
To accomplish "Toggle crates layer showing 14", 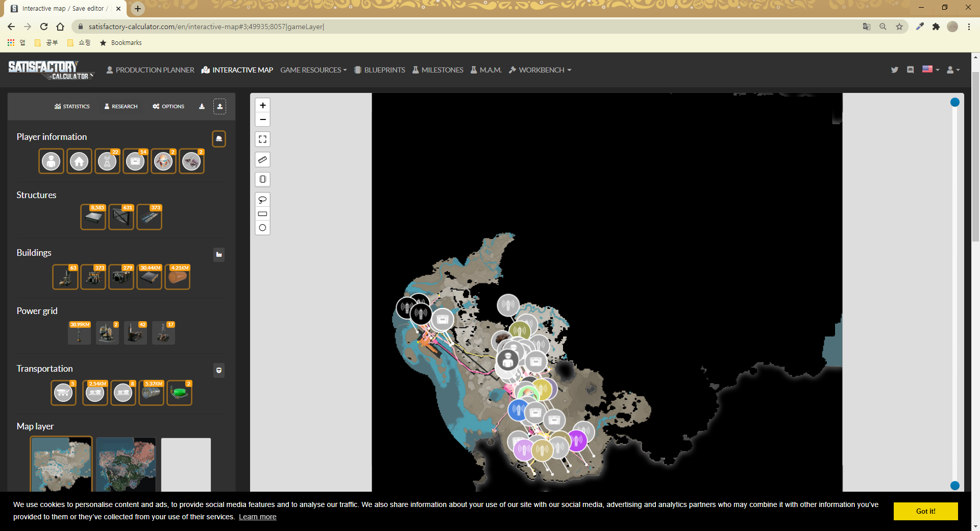I will tap(135, 161).
